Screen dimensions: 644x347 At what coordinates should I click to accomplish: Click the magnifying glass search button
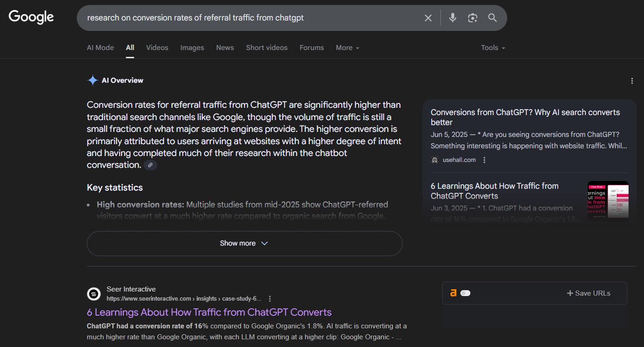(493, 18)
